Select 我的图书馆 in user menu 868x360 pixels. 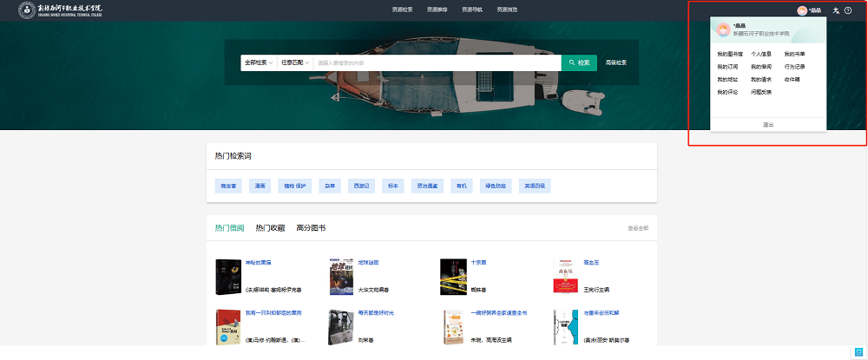click(x=729, y=54)
